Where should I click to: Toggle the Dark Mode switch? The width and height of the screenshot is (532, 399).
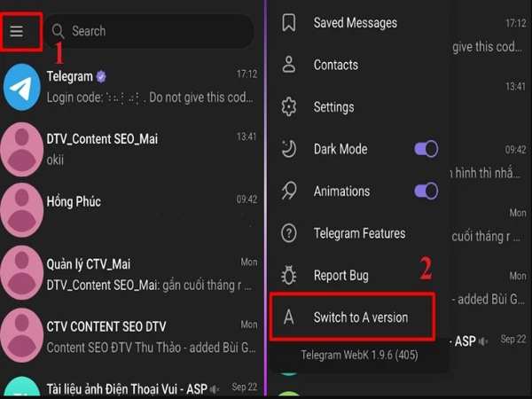[426, 149]
